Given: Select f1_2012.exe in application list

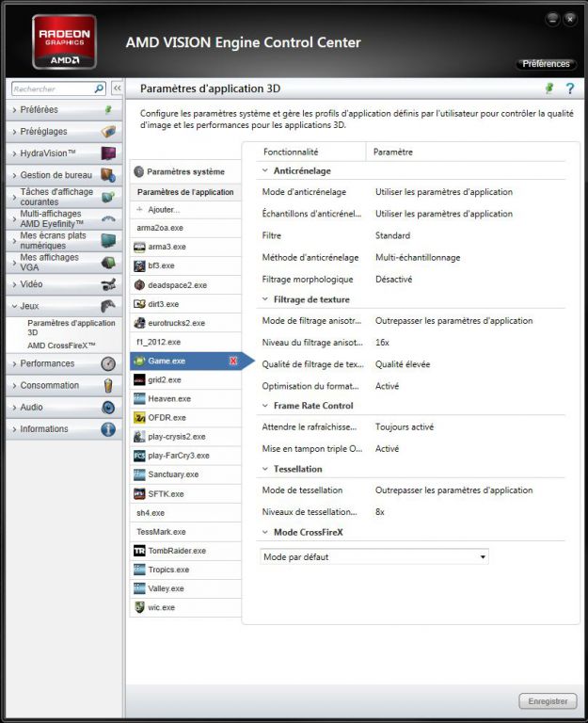Looking at the screenshot, I should coord(185,342).
